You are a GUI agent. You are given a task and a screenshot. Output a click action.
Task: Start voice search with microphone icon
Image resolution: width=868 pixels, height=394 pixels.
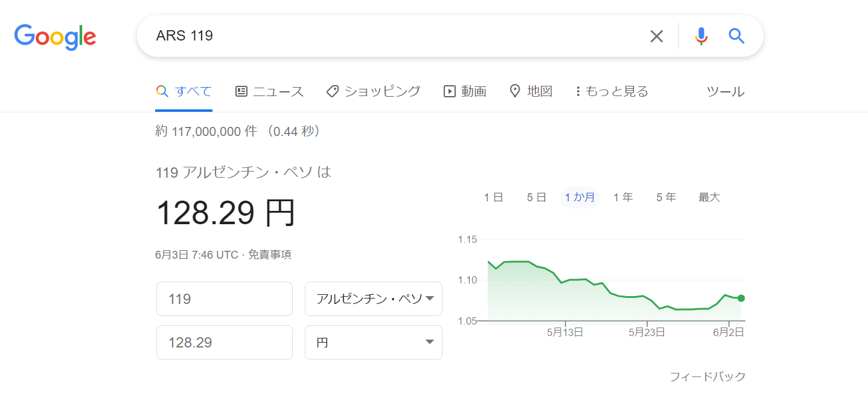(701, 36)
